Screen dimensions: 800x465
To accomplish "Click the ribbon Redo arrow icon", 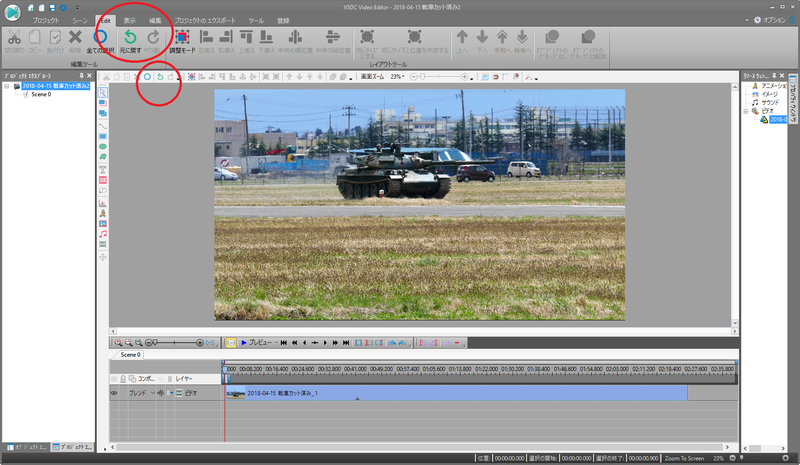I will (153, 37).
